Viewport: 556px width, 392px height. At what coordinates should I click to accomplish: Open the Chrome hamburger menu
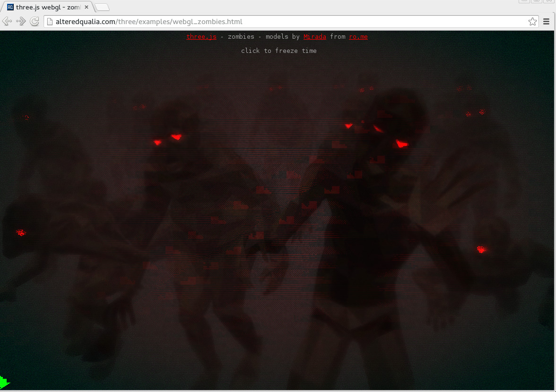[x=547, y=21]
